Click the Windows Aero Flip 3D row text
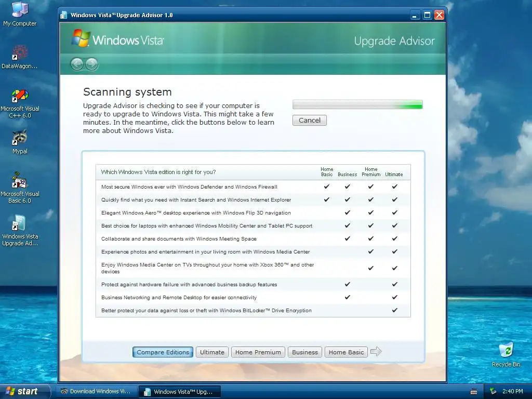532x399 pixels. [196, 212]
